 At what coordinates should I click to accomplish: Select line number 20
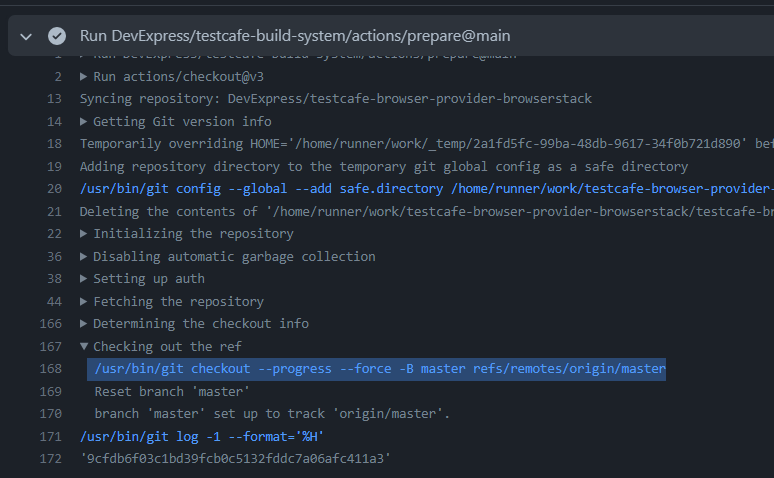point(54,189)
